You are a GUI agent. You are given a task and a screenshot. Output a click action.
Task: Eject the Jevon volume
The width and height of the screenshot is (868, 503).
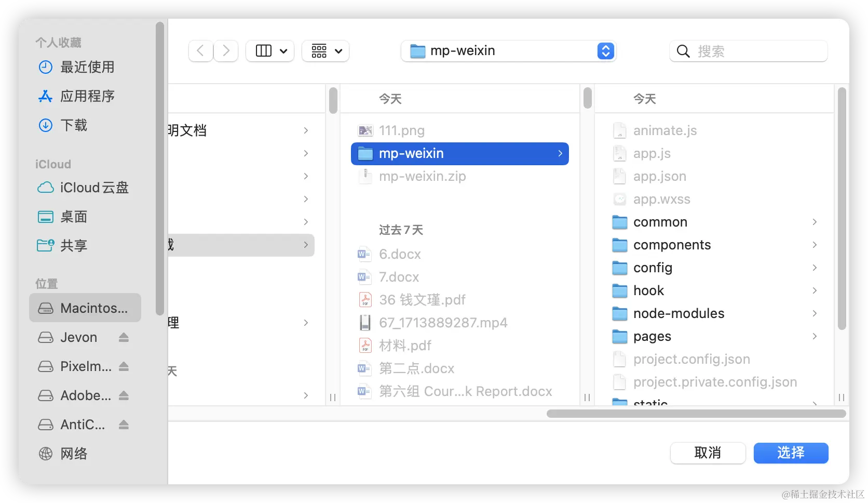[124, 337]
